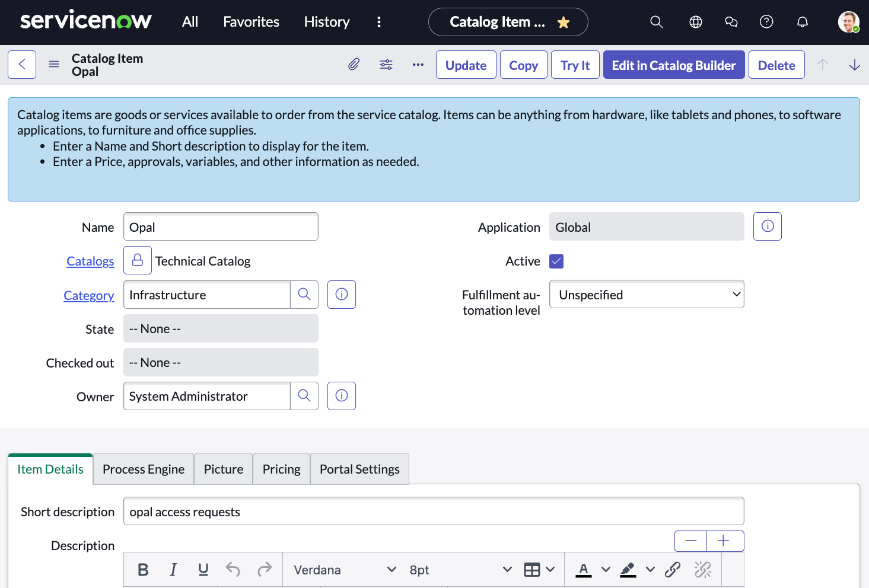
Task: Open the 8pt font size dropdown
Action: point(460,570)
